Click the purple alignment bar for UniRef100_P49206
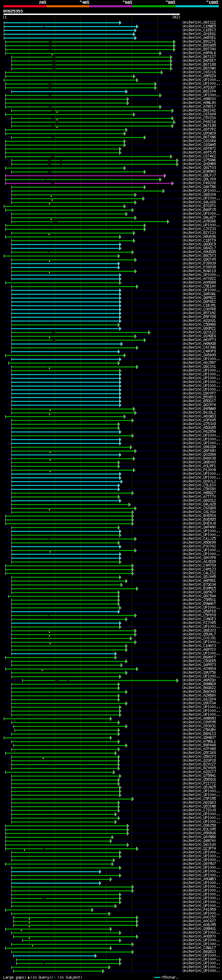Viewport: 222px width, 980px height. pos(89,183)
